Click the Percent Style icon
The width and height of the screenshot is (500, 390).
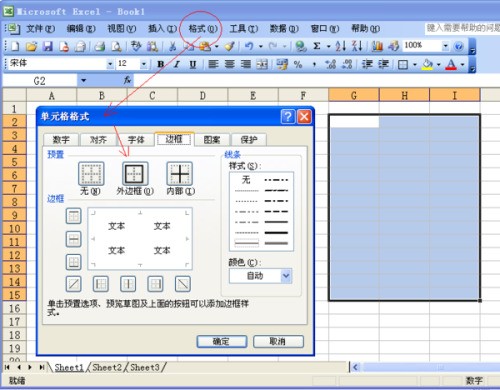pyautogui.click(x=298, y=64)
